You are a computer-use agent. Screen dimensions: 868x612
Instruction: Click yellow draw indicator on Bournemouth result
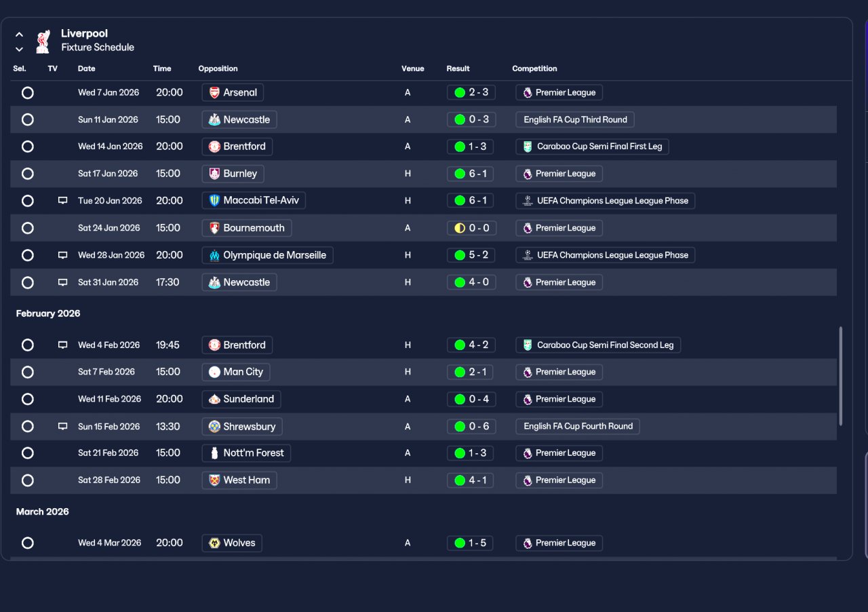[460, 228]
